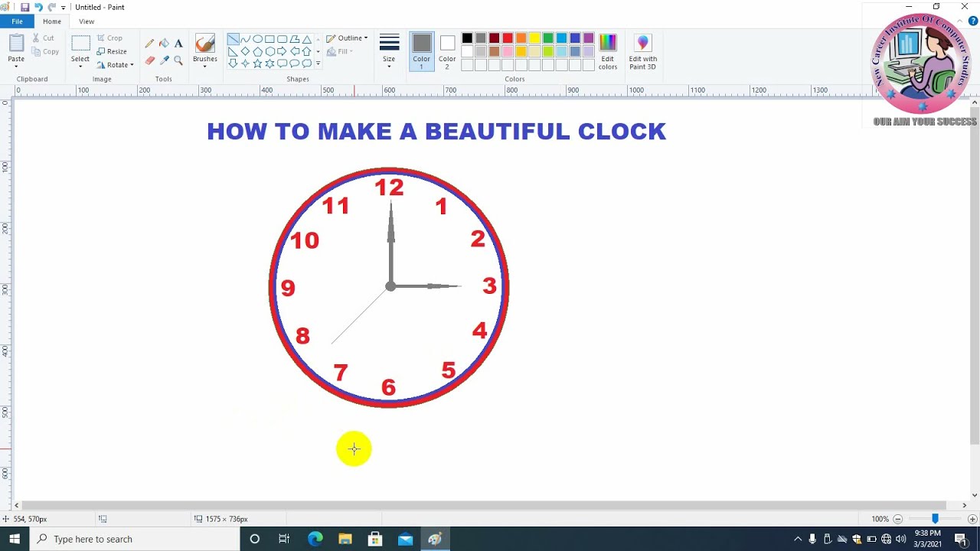Open the Select dropdown arrow
This screenshot has width=980, height=551.
(x=80, y=67)
